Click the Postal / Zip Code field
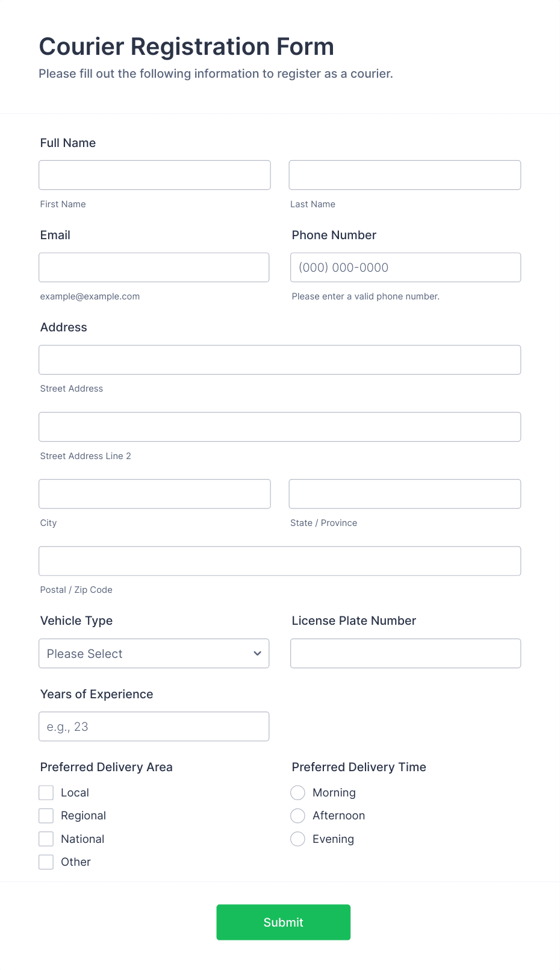Screen dimensions: 560x970 pyautogui.click(x=279, y=560)
